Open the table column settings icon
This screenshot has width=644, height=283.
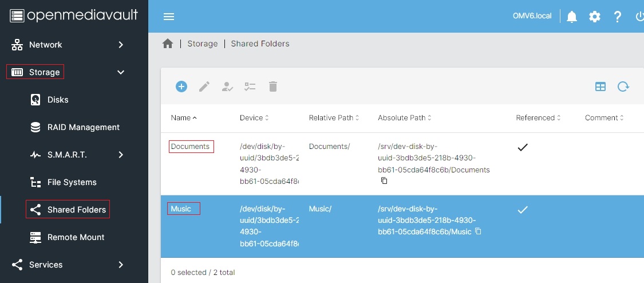click(600, 87)
